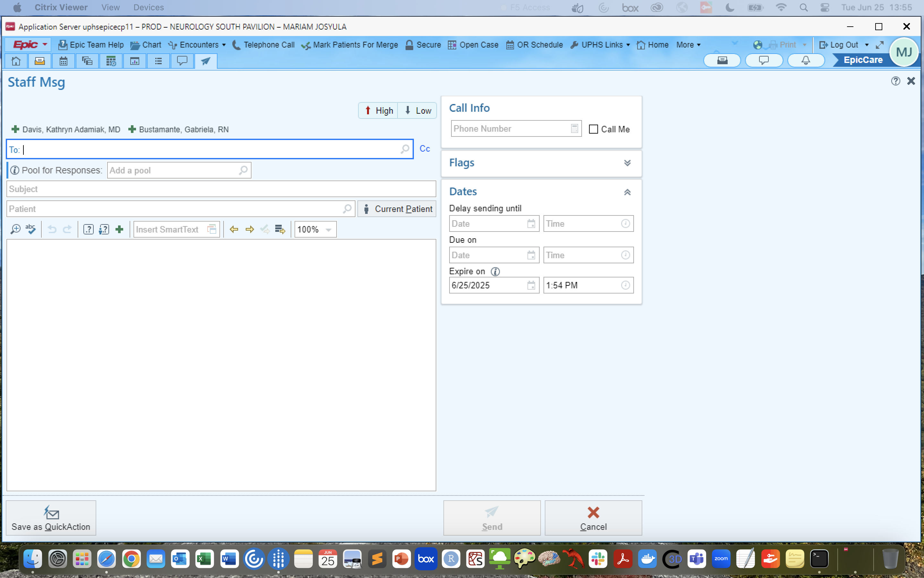This screenshot has height=578, width=924.
Task: Click the Expire on info icon
Action: (495, 271)
